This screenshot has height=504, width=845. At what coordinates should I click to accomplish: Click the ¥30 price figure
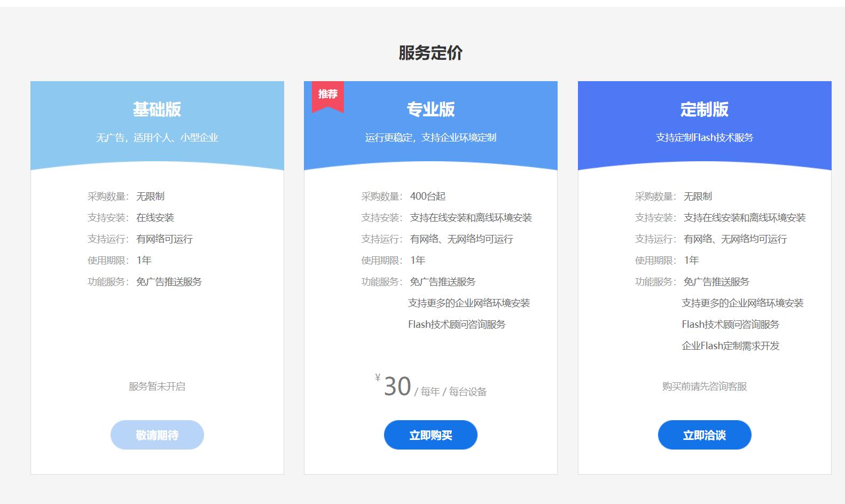394,385
